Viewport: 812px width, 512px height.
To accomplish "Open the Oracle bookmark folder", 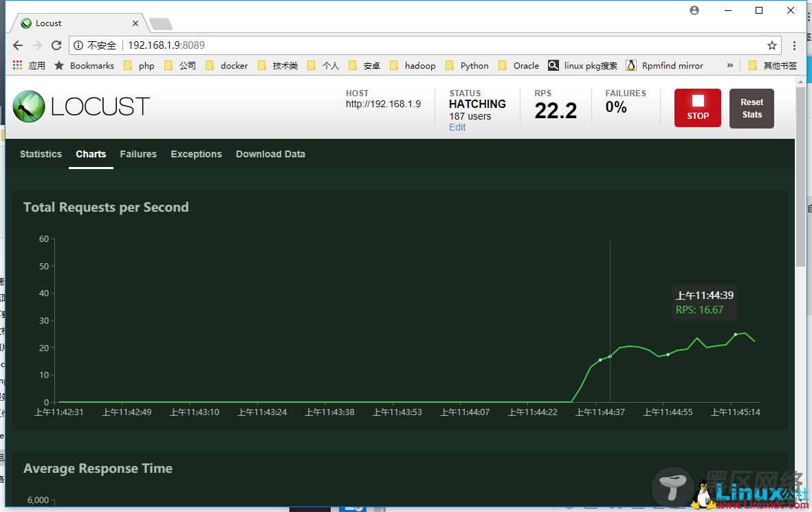I will (519, 65).
